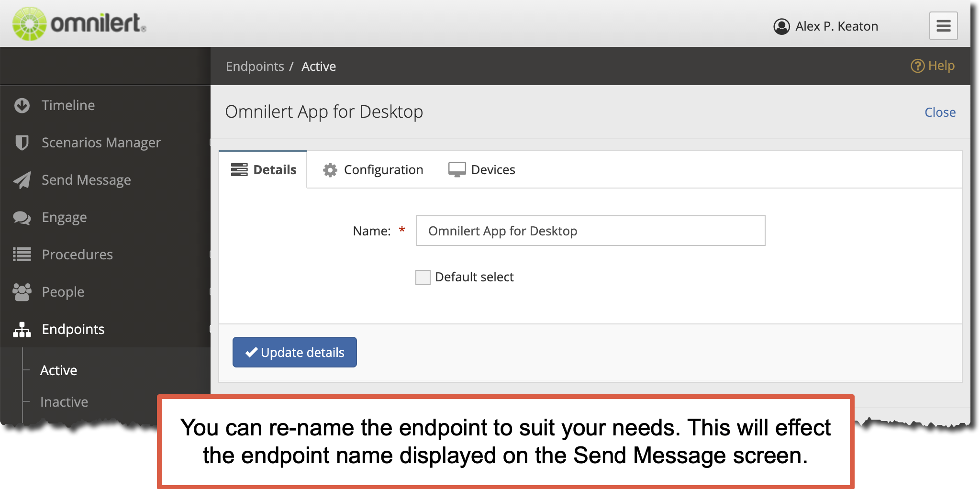Click the Omnilert logo
The width and height of the screenshot is (980, 489).
79,23
